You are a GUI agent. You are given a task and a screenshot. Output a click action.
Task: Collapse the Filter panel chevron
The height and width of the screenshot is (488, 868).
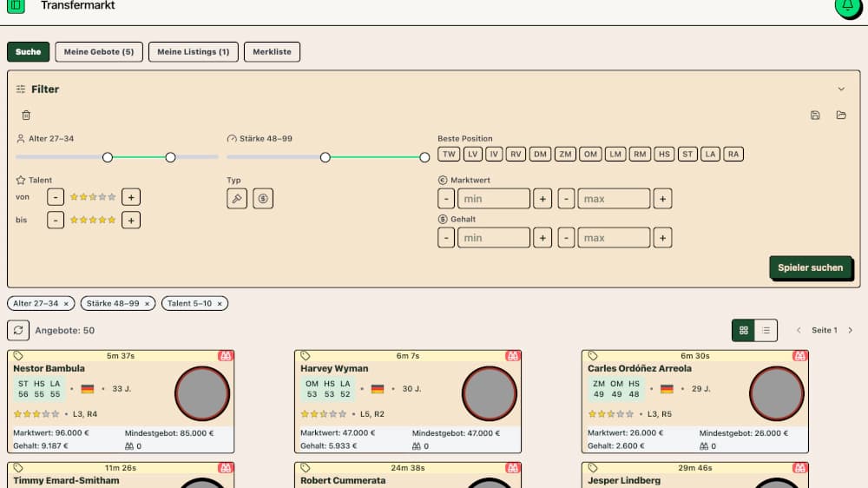(841, 89)
